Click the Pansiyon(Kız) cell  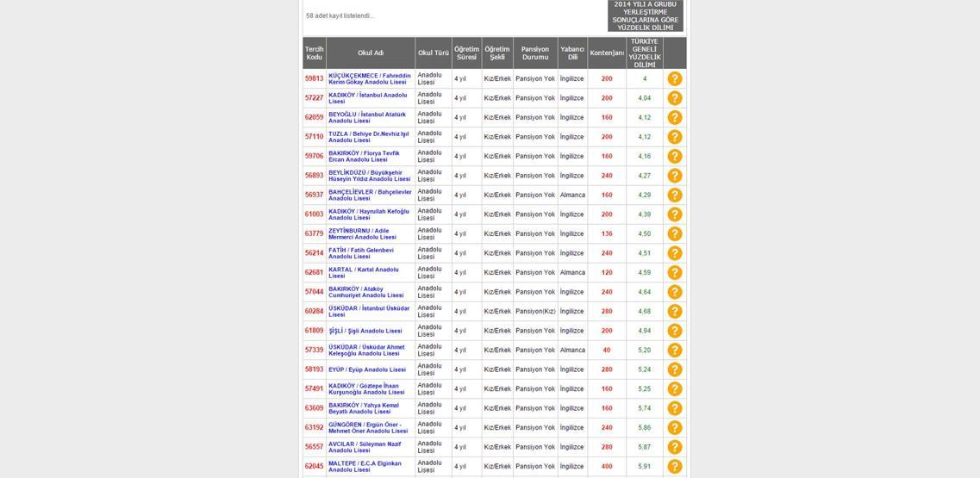click(x=535, y=311)
